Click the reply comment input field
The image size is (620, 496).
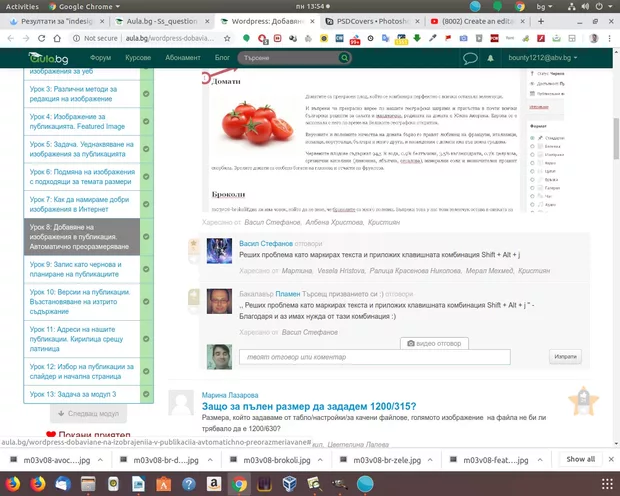[374, 357]
